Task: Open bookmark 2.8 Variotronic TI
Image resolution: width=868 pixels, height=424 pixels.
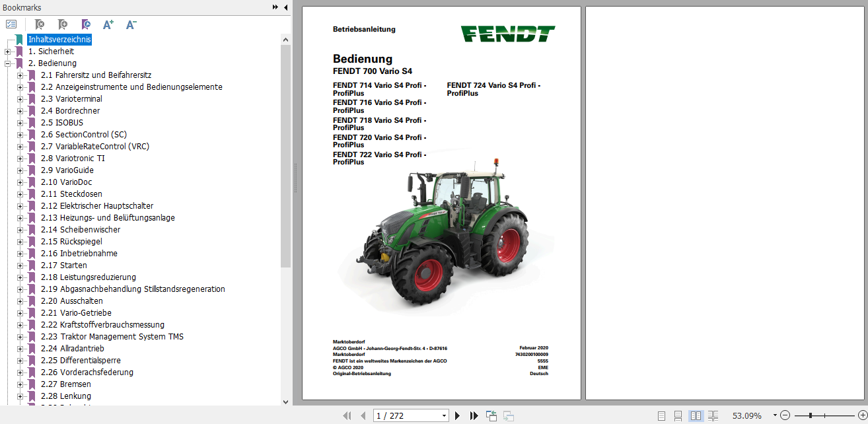Action: pos(73,159)
